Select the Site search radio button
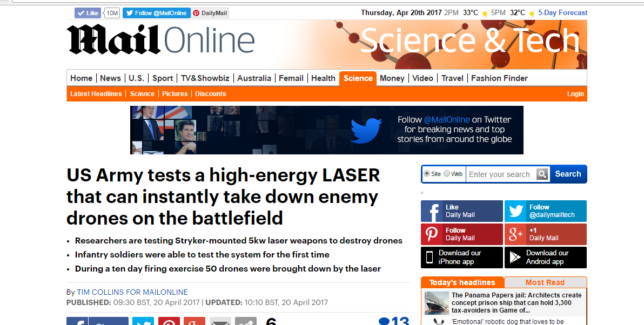 pos(427,174)
